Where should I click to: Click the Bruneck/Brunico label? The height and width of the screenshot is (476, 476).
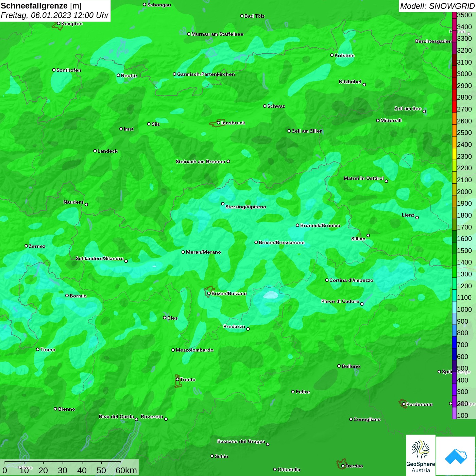click(320, 225)
